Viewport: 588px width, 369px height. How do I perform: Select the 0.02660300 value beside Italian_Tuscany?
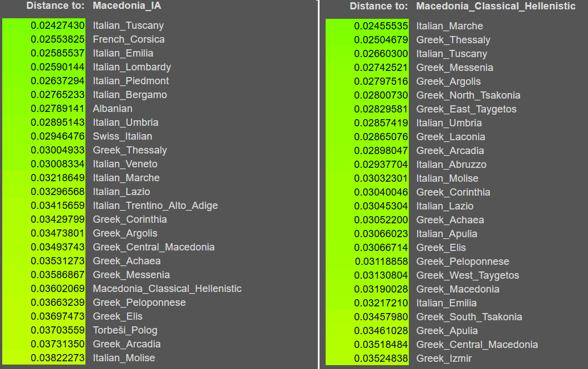381,54
